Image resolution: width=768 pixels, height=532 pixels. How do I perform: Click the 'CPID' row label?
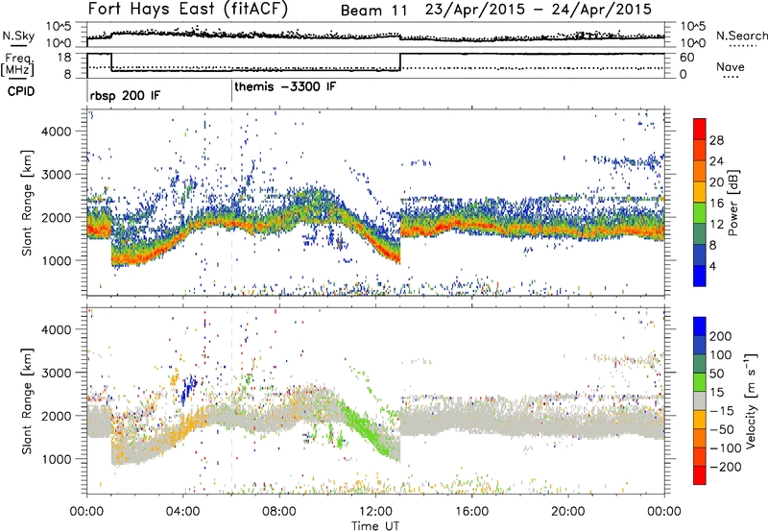point(21,91)
